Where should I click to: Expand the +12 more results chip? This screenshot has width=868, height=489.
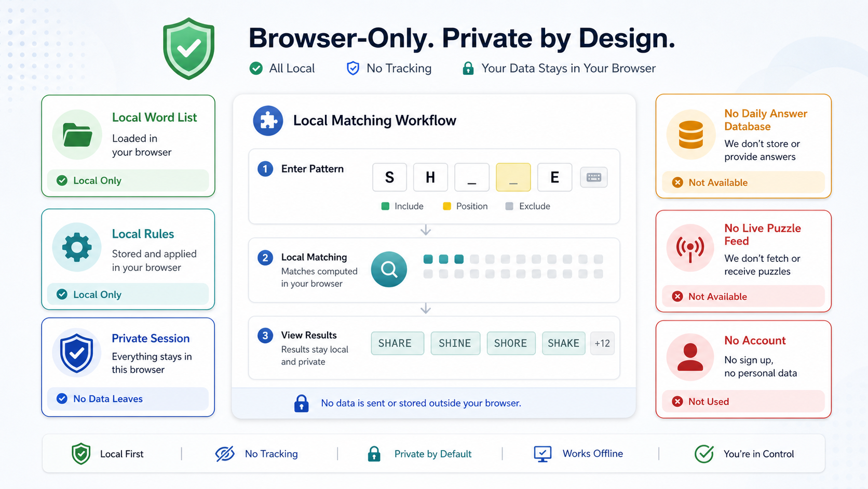click(x=602, y=343)
